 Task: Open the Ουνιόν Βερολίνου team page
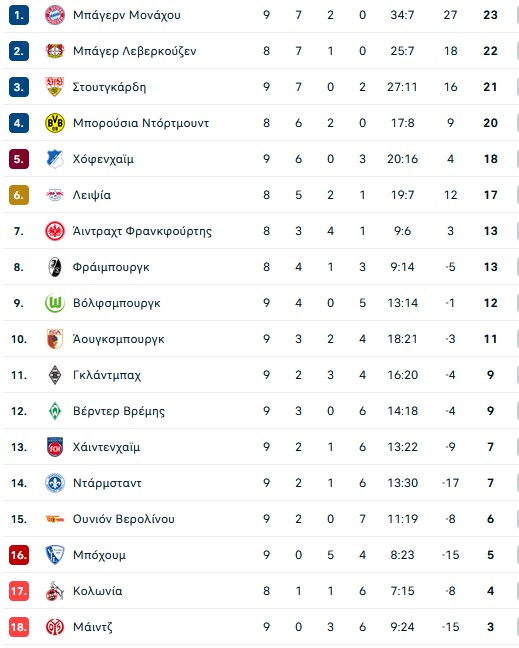tap(124, 519)
